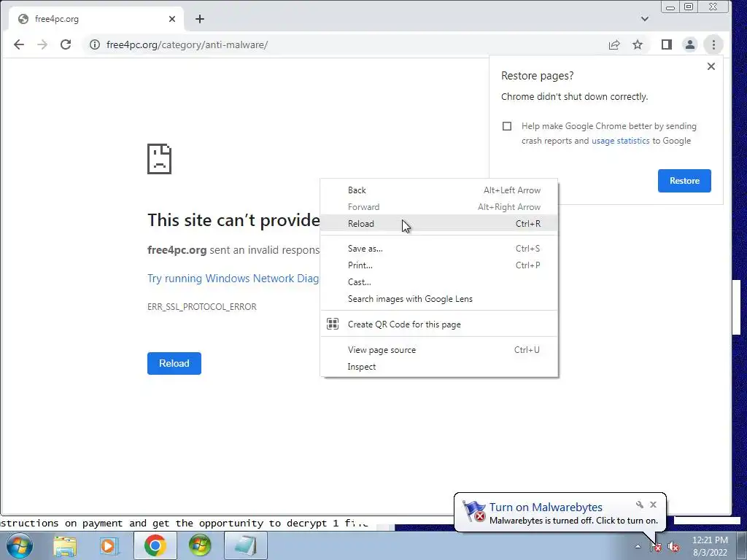Click the Malwarebytes flag icon in balloon

click(474, 512)
